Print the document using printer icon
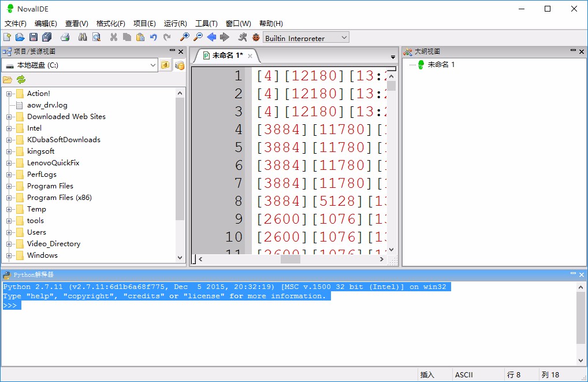Viewport: 588px width, 382px height. (x=65, y=37)
